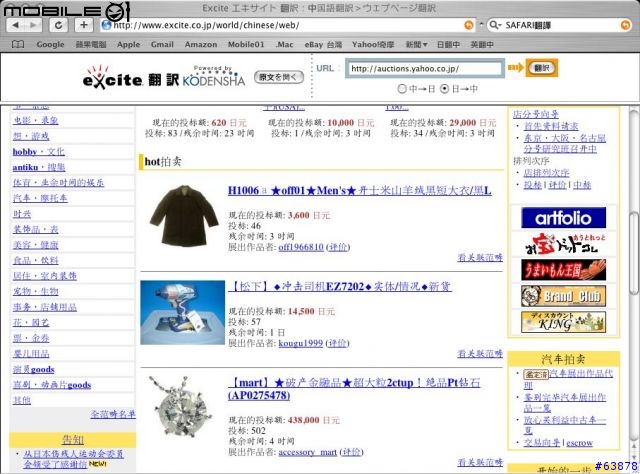Image resolution: width=640 pixels, height=474 pixels.
Task: Click the 原文を開く button
Action: (279, 77)
